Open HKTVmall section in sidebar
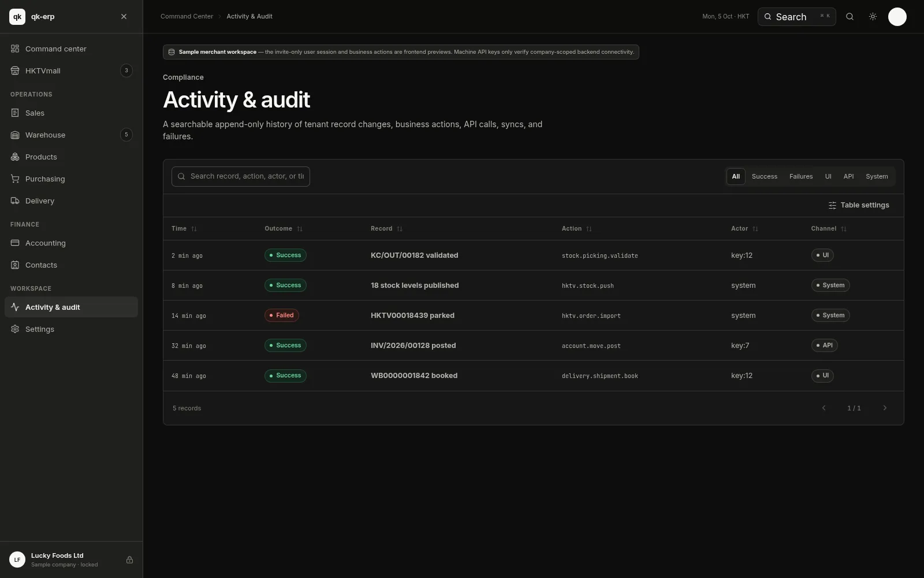The width and height of the screenshot is (924, 578). (x=71, y=71)
